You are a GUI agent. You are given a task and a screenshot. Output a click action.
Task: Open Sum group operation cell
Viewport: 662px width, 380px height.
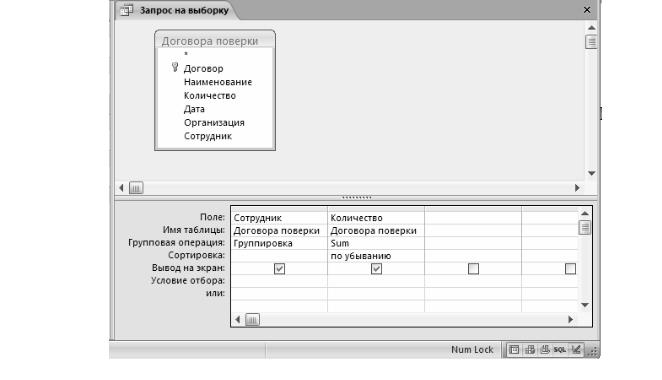376,243
